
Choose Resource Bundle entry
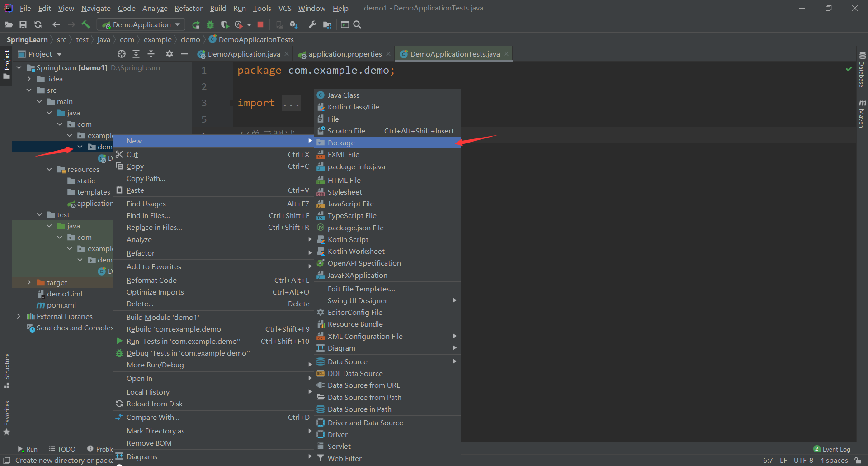387,324
